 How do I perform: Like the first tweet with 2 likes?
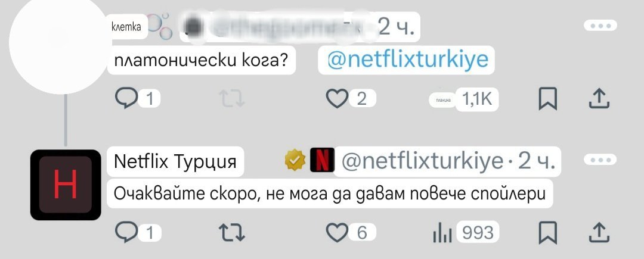(337, 99)
